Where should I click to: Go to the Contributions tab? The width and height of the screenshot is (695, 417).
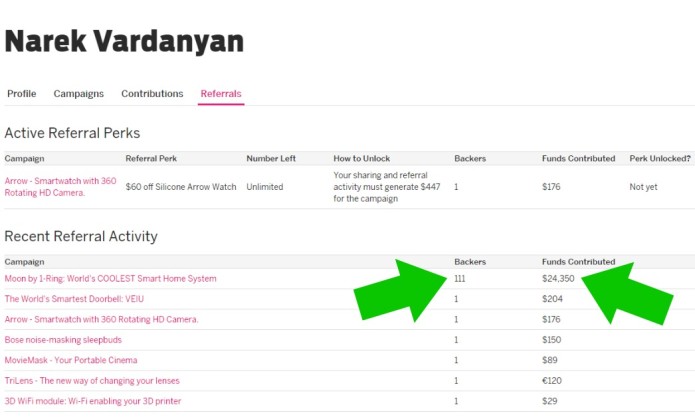click(152, 94)
